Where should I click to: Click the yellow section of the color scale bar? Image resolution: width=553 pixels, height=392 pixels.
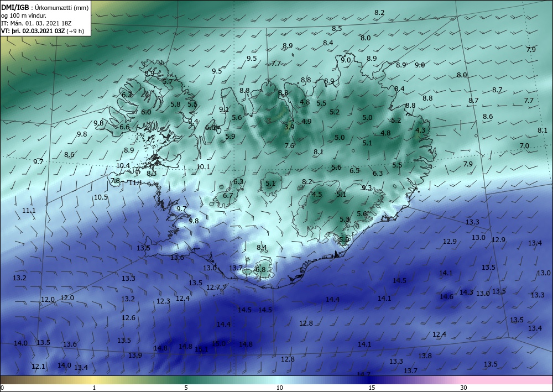point(94,380)
